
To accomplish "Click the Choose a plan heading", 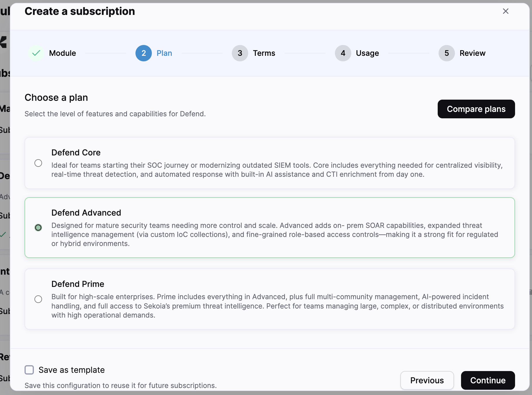I will point(56,98).
